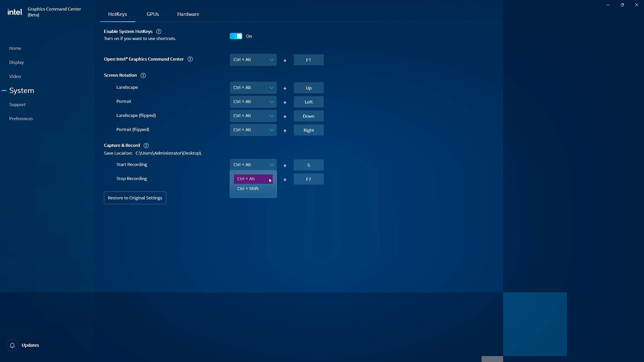Switch to the Hardware tab
This screenshot has height=362, width=644.
coord(188,14)
